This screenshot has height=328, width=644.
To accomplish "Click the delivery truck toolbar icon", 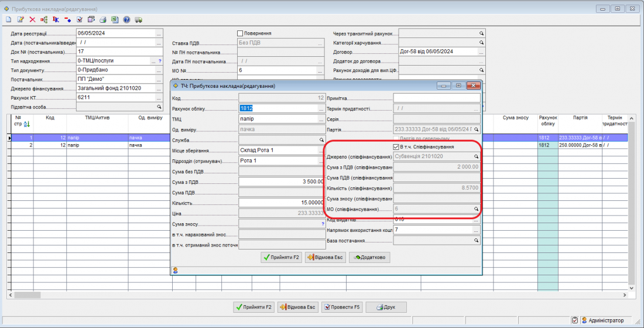I will tap(138, 19).
